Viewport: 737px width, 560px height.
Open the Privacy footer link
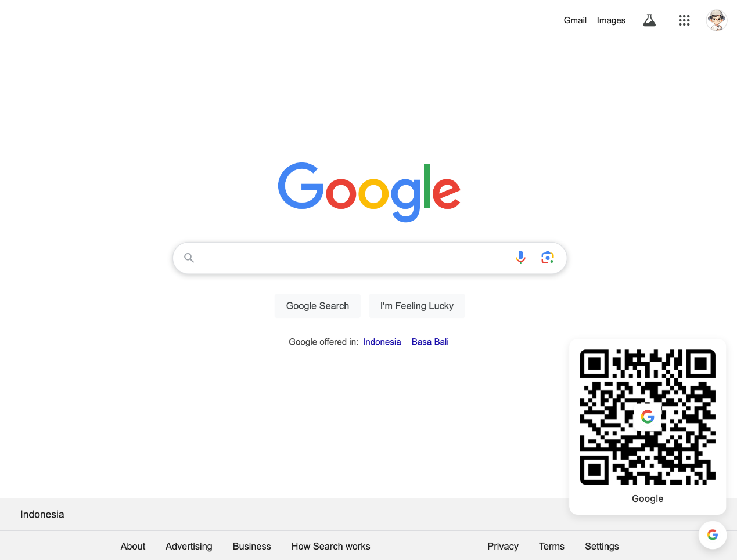click(x=503, y=546)
